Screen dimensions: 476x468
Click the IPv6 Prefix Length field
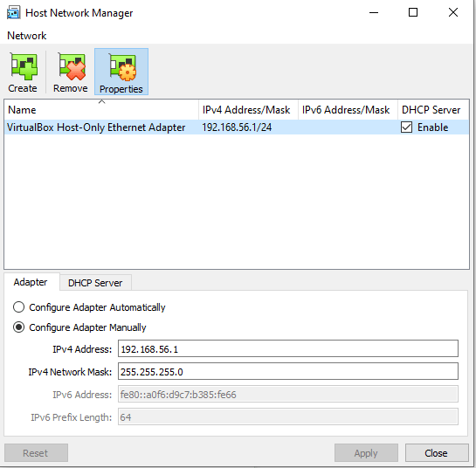point(288,416)
